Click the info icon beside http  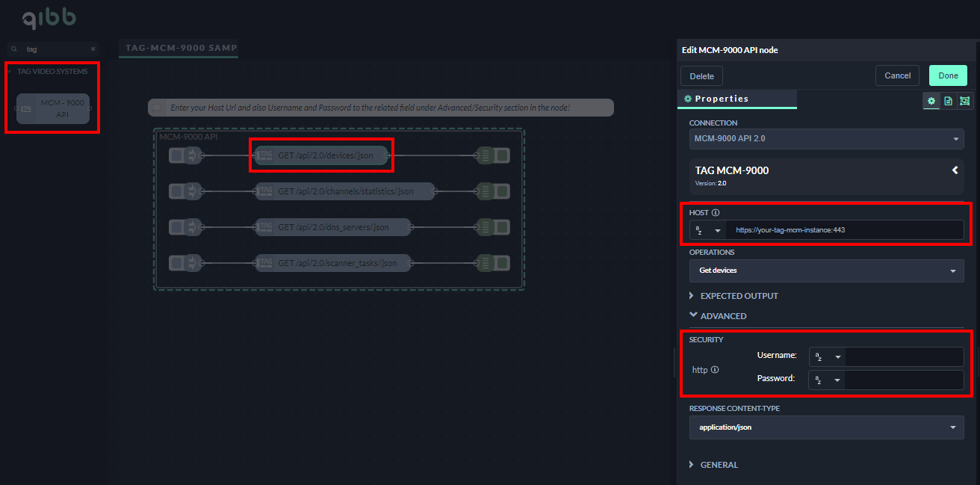(x=715, y=370)
